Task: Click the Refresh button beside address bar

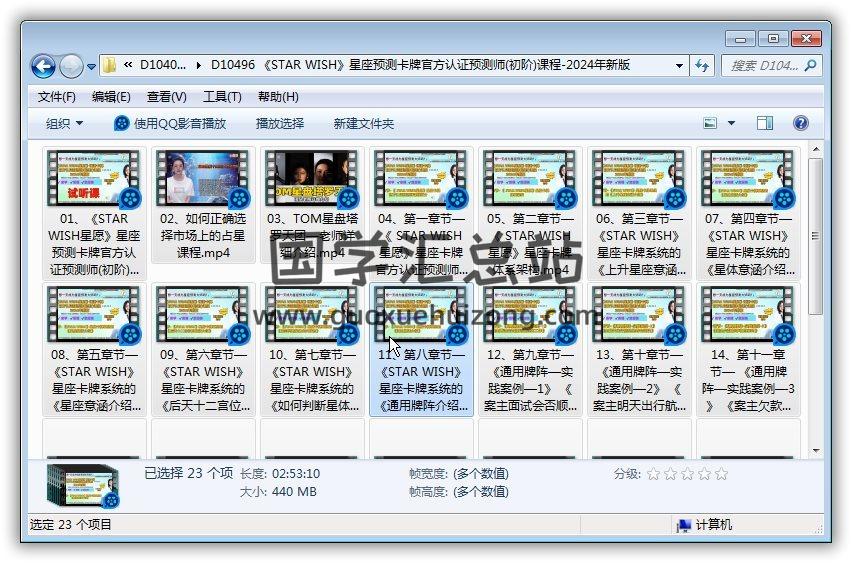Action: coord(701,66)
